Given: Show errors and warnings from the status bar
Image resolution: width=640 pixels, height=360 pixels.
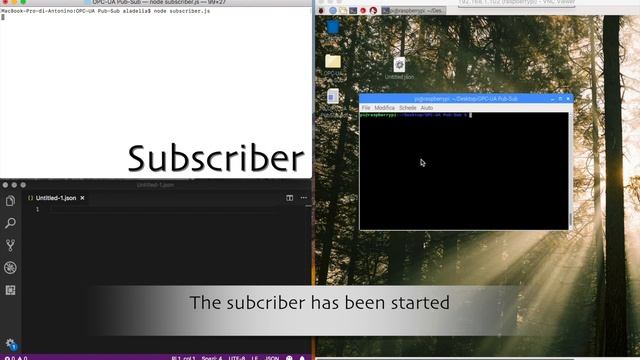Looking at the screenshot, I should tap(16, 358).
